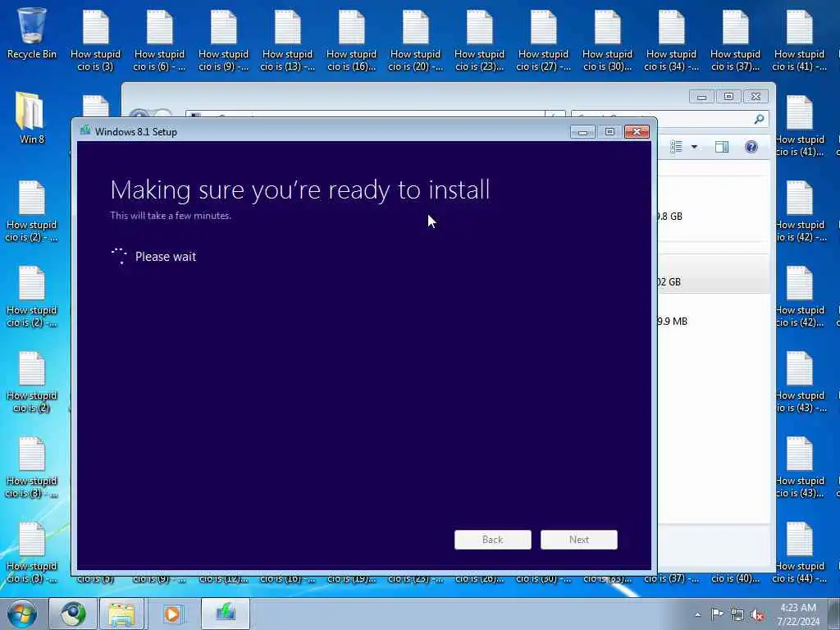
Task: Click the '9.9 MB' size text in Explorer
Action: point(673,321)
